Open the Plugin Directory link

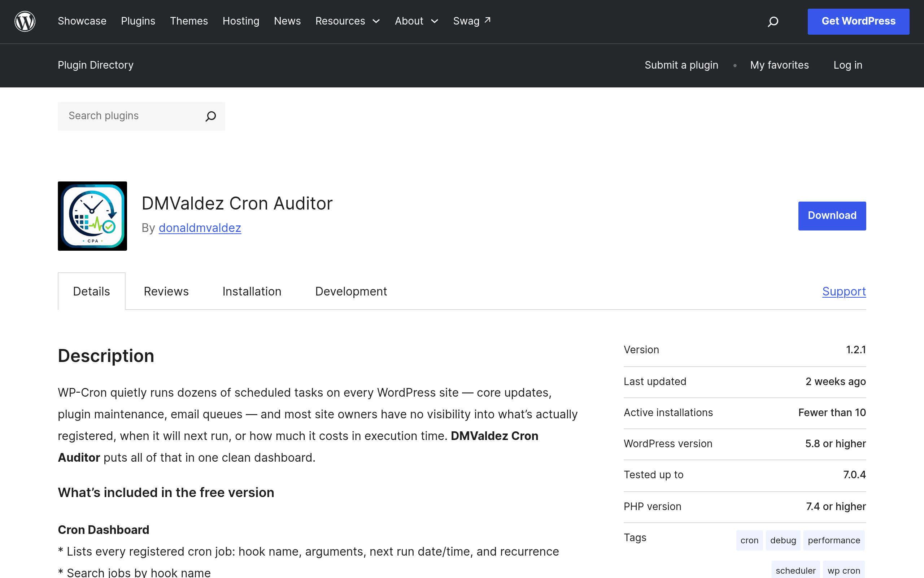pos(95,65)
